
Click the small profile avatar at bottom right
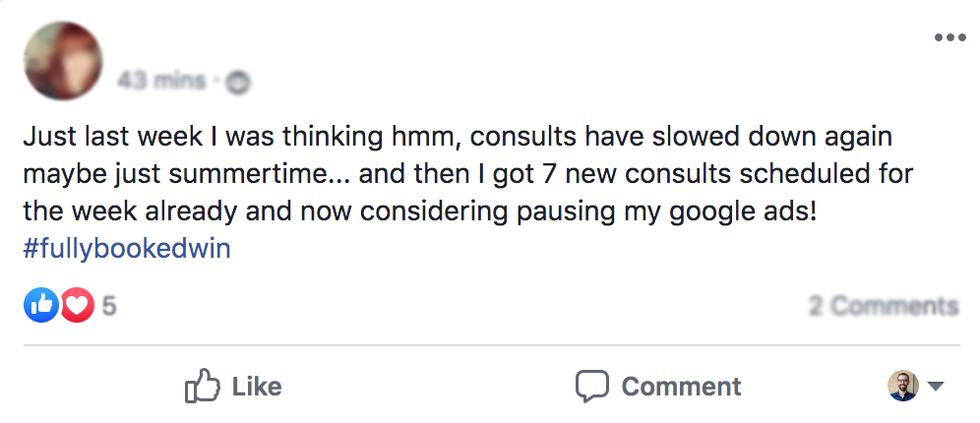[x=902, y=386]
